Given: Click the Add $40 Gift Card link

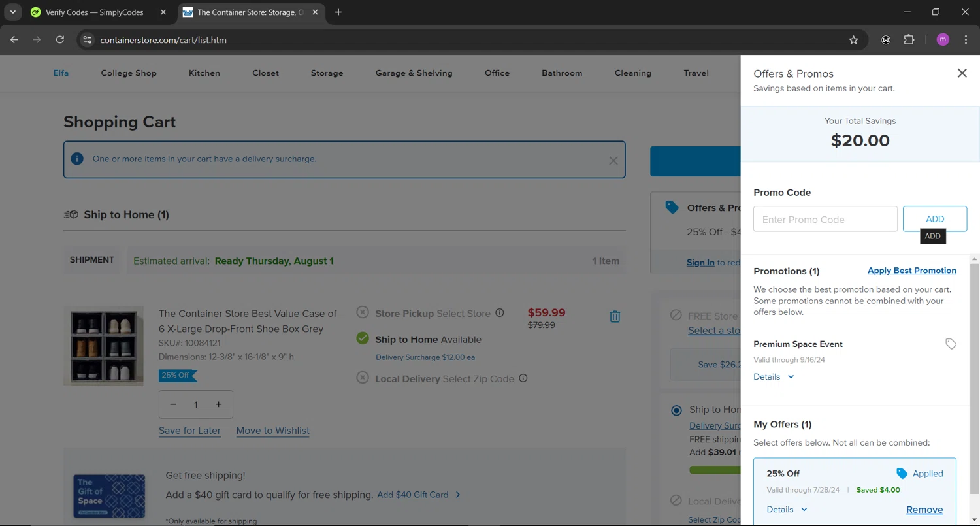Looking at the screenshot, I should click(419, 495).
